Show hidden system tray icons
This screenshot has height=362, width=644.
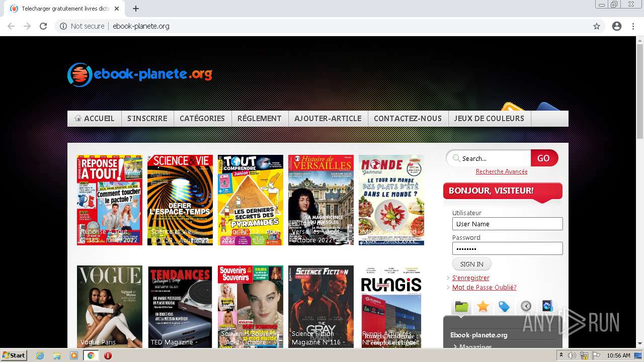click(561, 355)
